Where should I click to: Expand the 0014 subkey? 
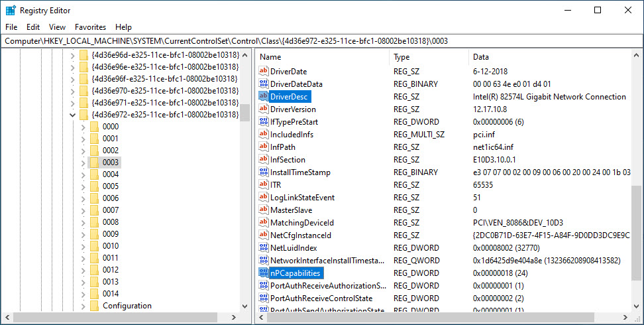tap(83, 294)
